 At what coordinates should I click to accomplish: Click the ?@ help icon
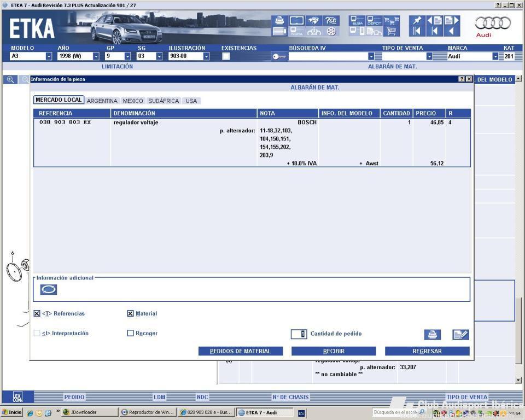pos(331,20)
